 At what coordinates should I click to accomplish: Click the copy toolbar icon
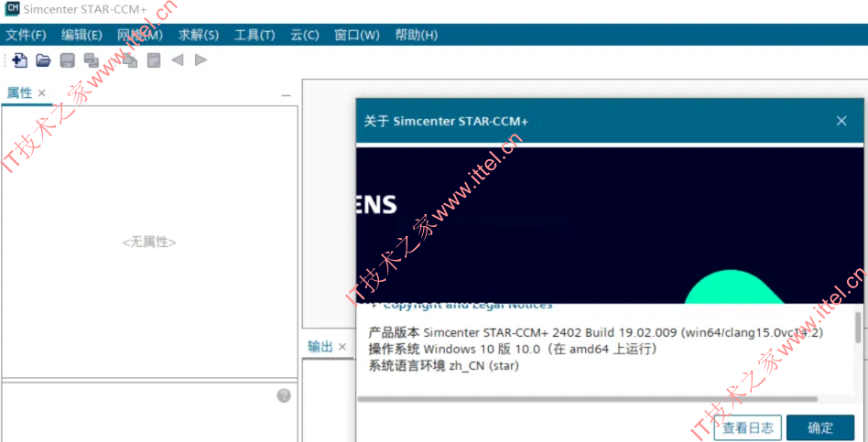point(130,60)
